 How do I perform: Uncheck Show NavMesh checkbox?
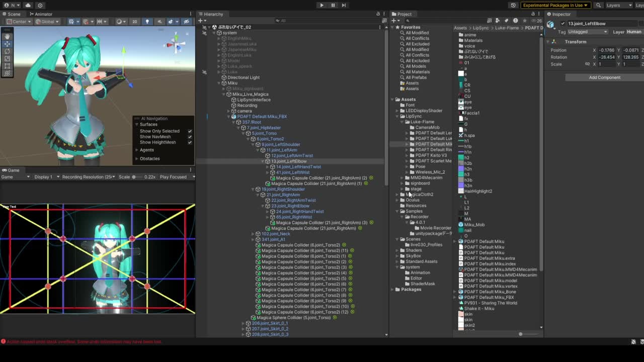[x=190, y=137]
